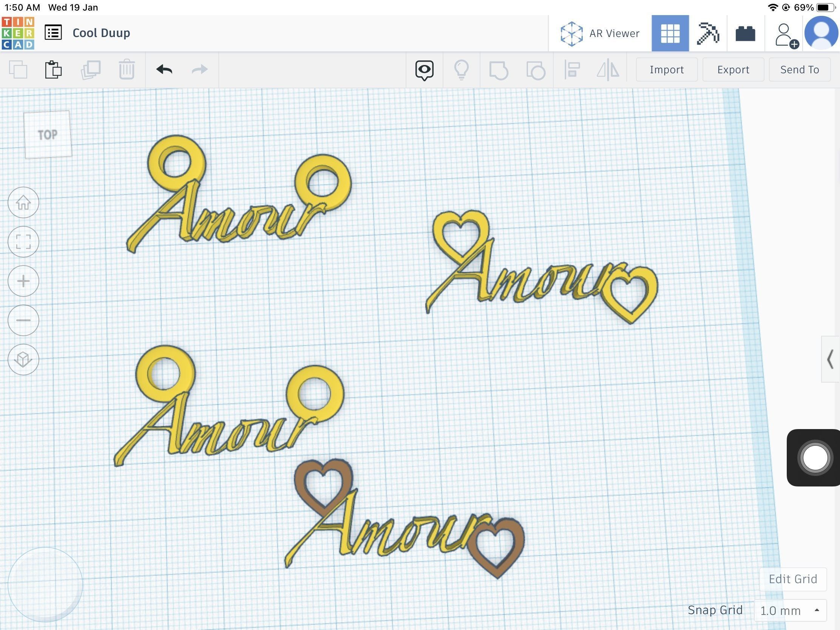Open the user profile avatar
840x630 pixels.
point(821,32)
